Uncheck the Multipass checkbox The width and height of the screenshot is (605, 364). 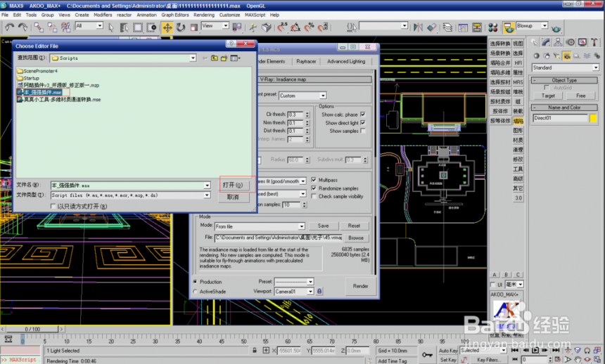coord(314,180)
